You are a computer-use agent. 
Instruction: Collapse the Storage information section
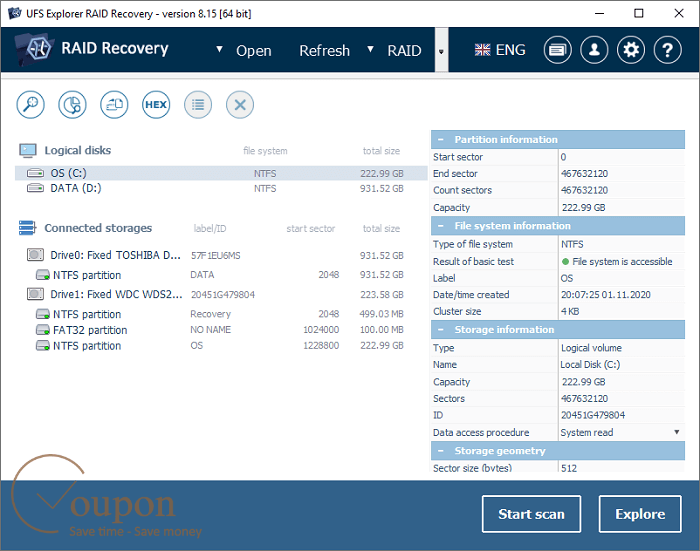(441, 330)
